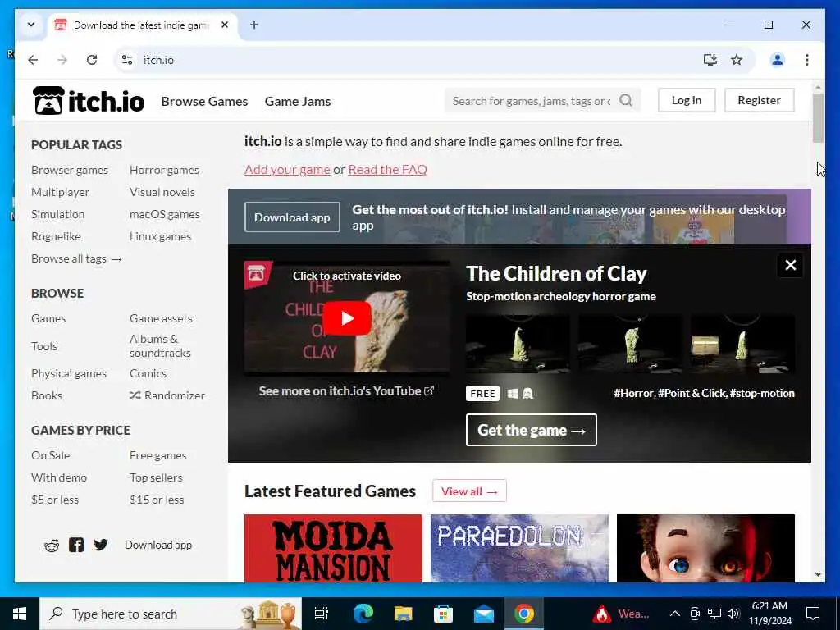Screen dimensions: 840x630
Task: Reload the itch.io page
Action: (92, 60)
